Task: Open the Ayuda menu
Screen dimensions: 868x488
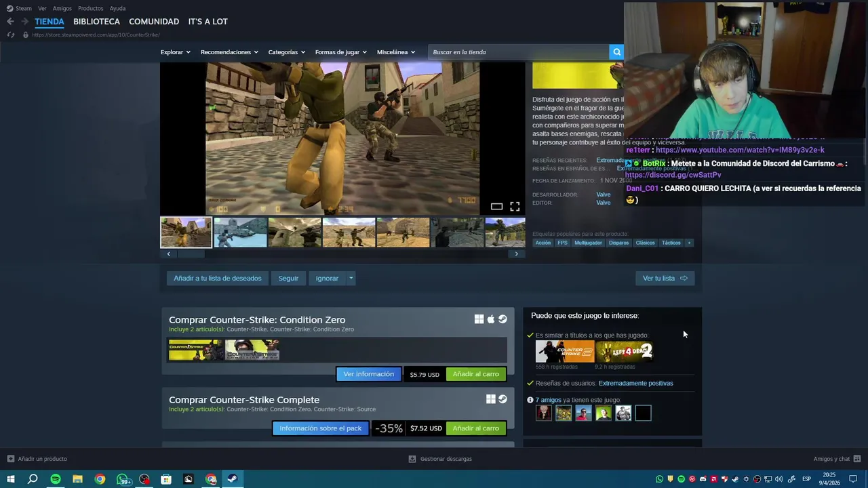Action: coord(117,8)
